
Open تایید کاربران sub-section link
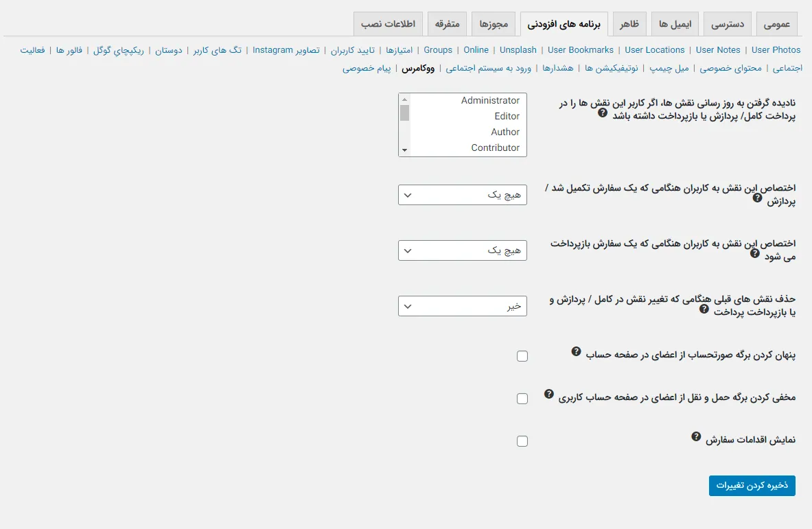353,50
